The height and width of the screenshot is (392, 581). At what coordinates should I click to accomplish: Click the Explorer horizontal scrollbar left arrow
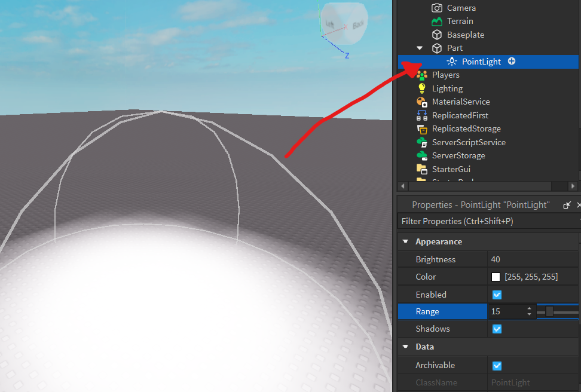[402, 186]
